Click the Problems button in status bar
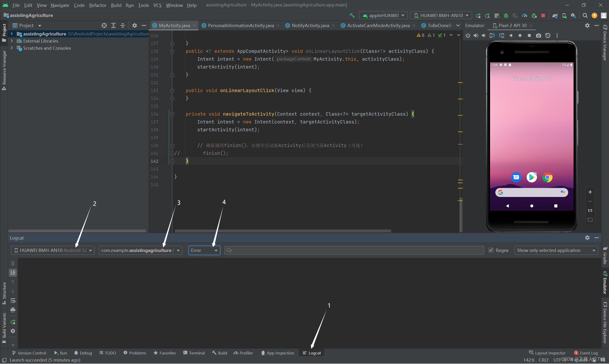The height and width of the screenshot is (364, 609). point(137,353)
